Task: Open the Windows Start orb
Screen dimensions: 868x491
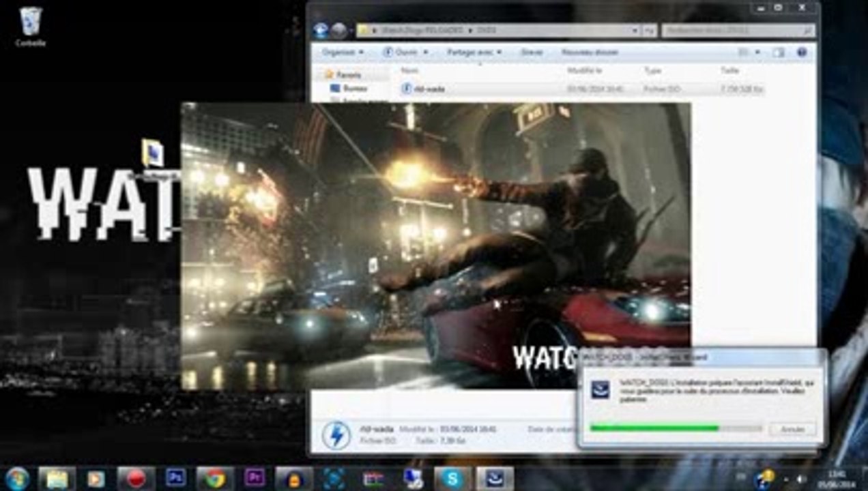Action: tap(16, 478)
